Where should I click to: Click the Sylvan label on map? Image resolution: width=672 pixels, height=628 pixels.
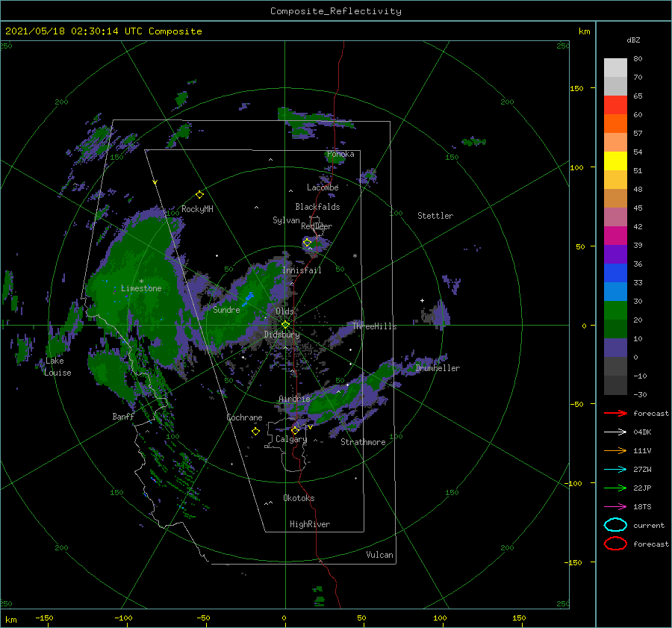pos(286,220)
